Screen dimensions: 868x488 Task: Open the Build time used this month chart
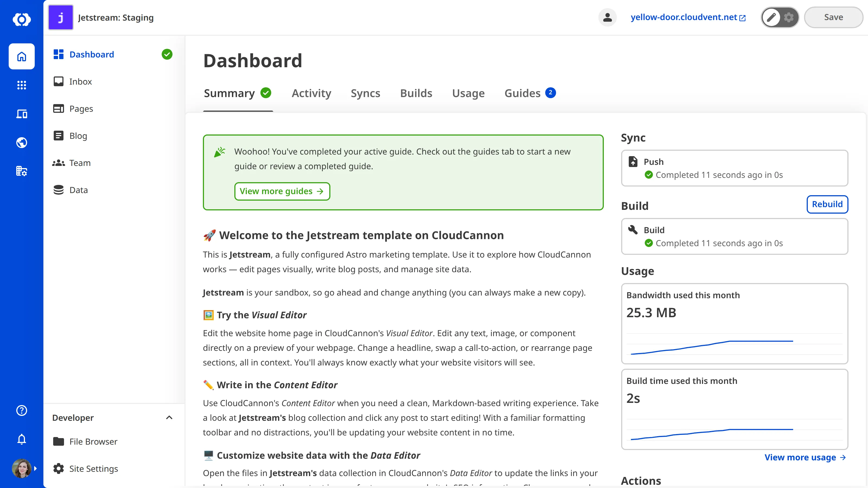[734, 409]
